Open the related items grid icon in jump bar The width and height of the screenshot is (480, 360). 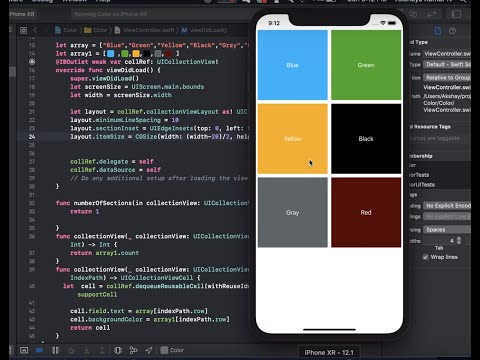pos(23,31)
